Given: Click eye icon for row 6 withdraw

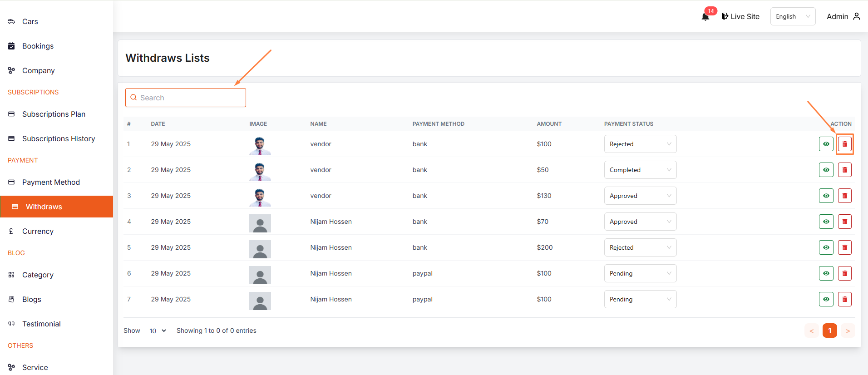Looking at the screenshot, I should pyautogui.click(x=826, y=273).
